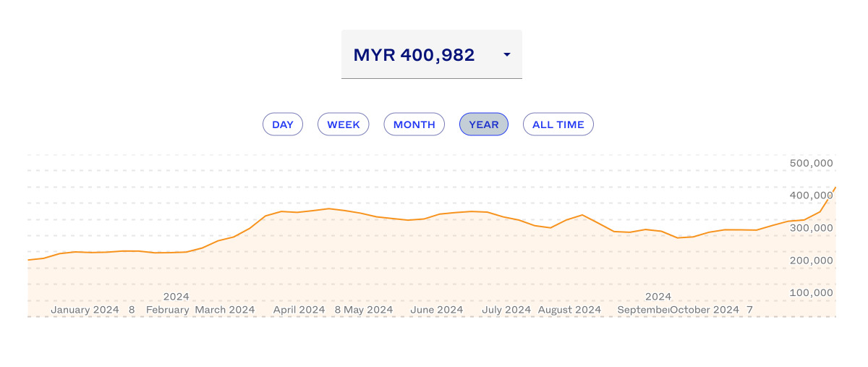Screen dimensions: 868x367
Task: Click the 200,000 y-axis label
Action: pos(811,261)
